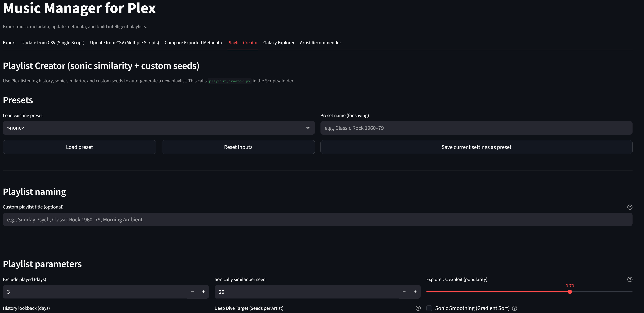
Task: Click the Playlist naming heading
Action: pos(34,192)
